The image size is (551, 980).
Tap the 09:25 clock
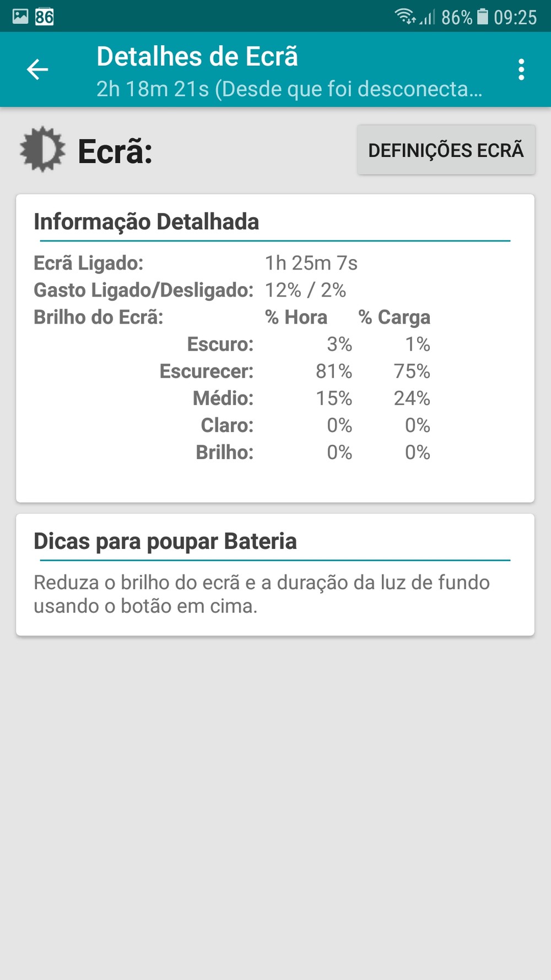tap(515, 18)
